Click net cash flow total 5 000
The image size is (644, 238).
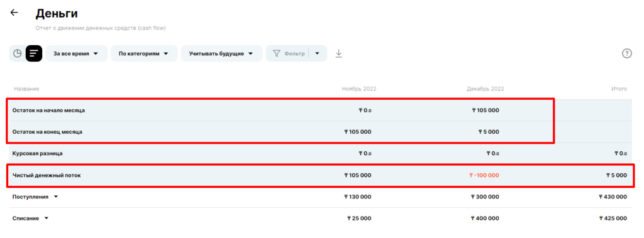pyautogui.click(x=616, y=175)
